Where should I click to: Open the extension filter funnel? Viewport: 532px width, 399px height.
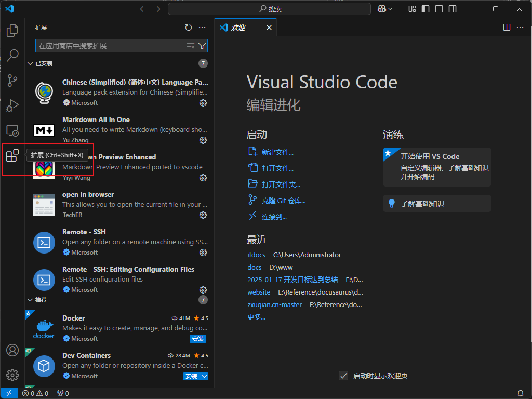(202, 46)
